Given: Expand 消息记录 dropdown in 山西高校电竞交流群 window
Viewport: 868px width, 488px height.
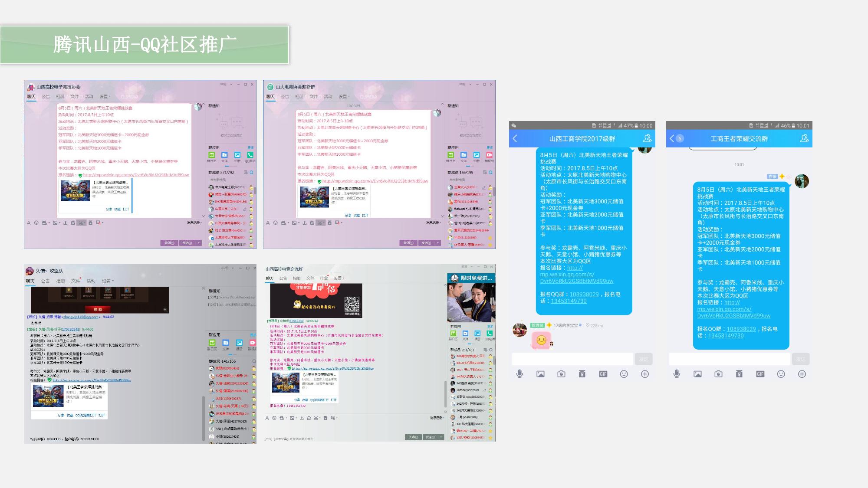Looking at the screenshot, I should pos(437,418).
